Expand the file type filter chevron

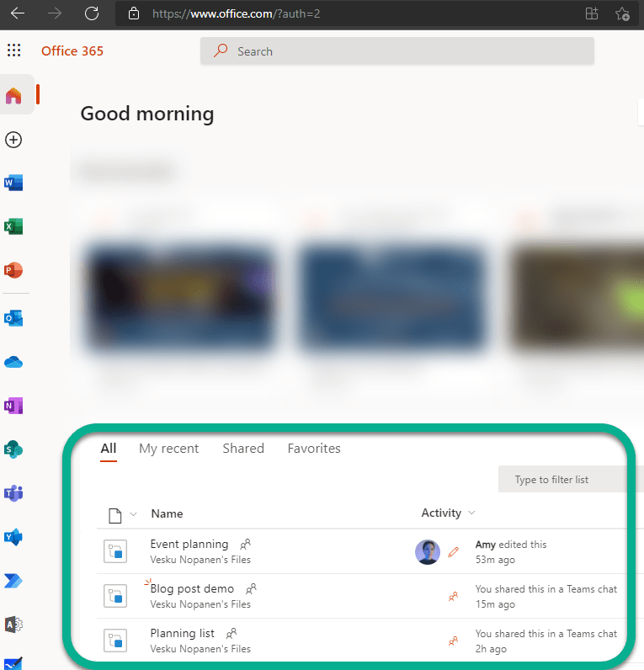click(133, 514)
